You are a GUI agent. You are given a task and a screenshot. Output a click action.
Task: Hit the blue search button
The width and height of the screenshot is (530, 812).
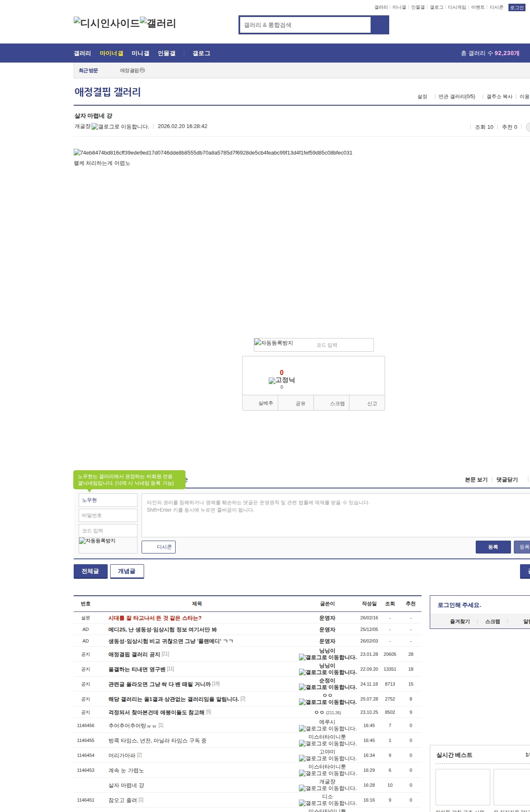pos(380,25)
